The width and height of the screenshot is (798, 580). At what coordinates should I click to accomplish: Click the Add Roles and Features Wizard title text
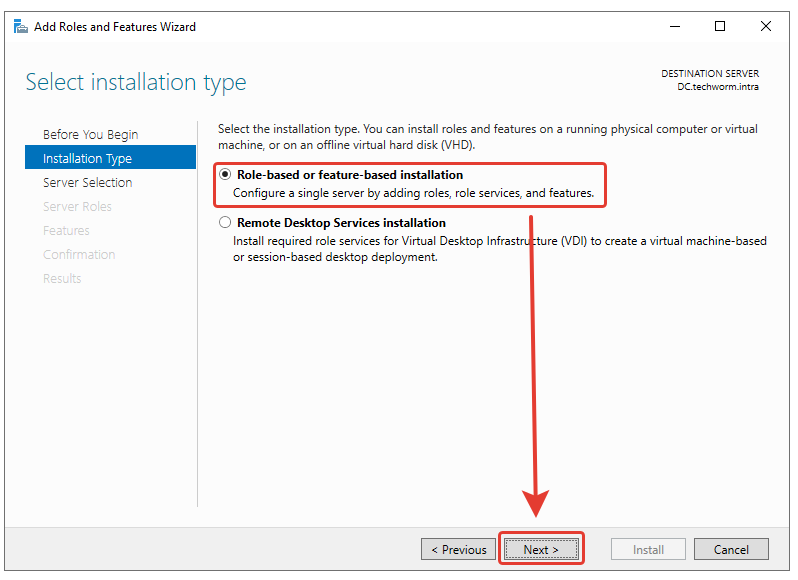click(115, 27)
